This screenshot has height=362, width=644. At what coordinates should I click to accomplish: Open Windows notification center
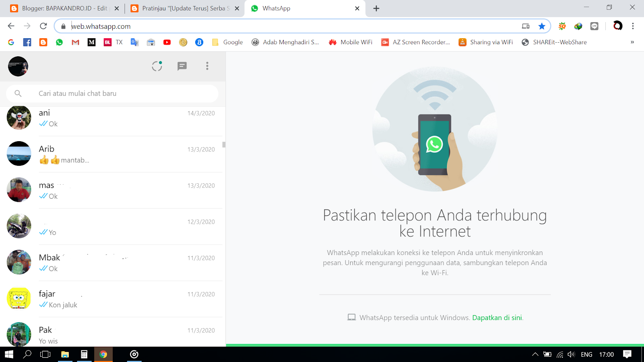point(627,354)
